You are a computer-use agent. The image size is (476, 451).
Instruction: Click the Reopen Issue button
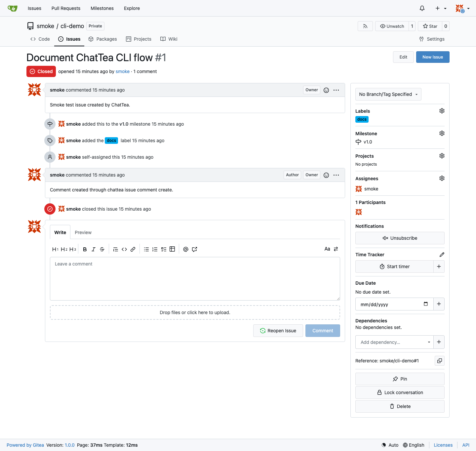point(278,331)
